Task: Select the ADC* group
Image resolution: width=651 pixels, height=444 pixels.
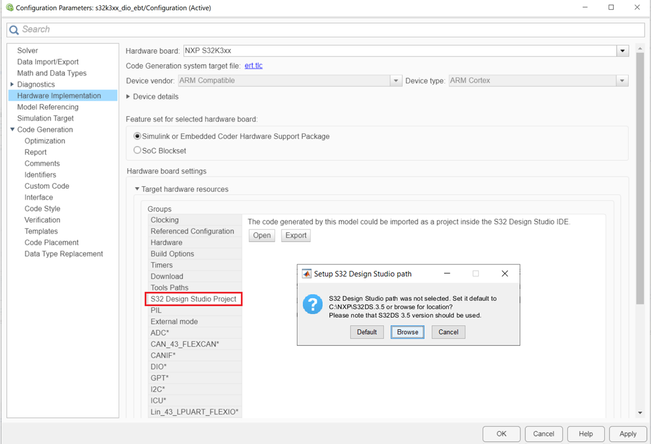Action: click(195, 333)
